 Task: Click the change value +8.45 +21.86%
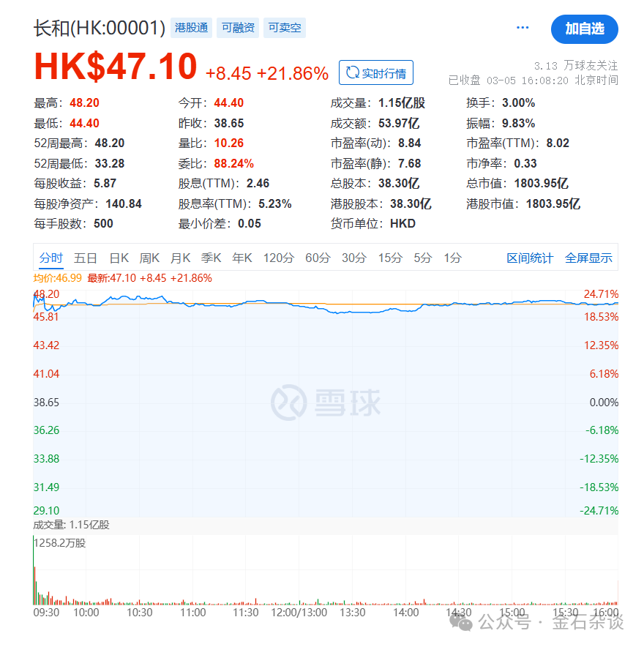pos(267,73)
